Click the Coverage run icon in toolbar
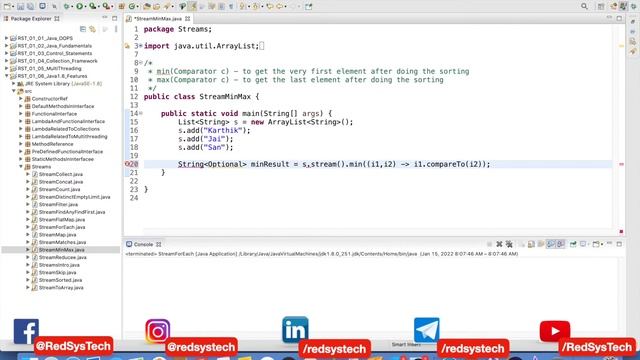 93,6
